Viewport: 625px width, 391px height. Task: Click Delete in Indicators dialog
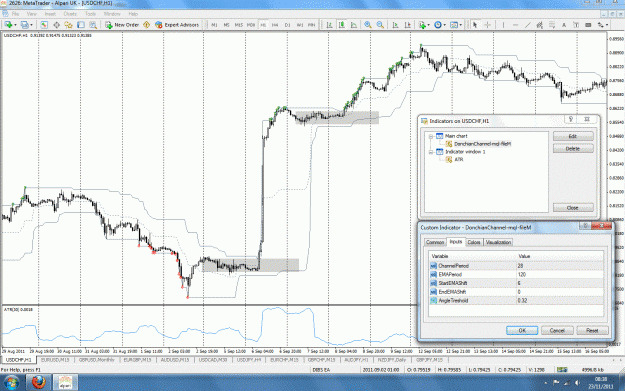click(573, 149)
